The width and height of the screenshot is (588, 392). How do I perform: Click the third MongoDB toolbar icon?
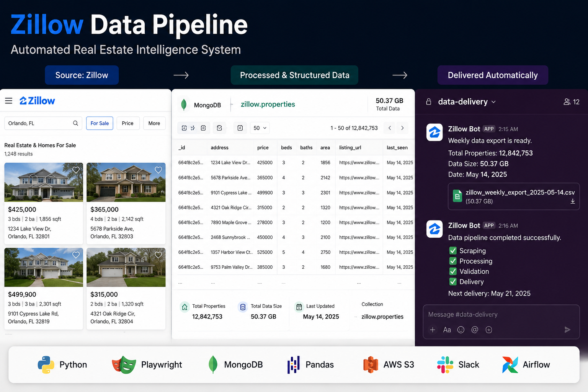pyautogui.click(x=203, y=128)
